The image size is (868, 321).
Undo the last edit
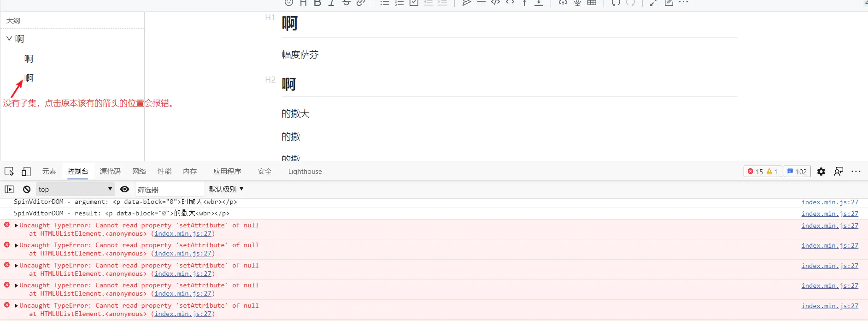point(616,2)
